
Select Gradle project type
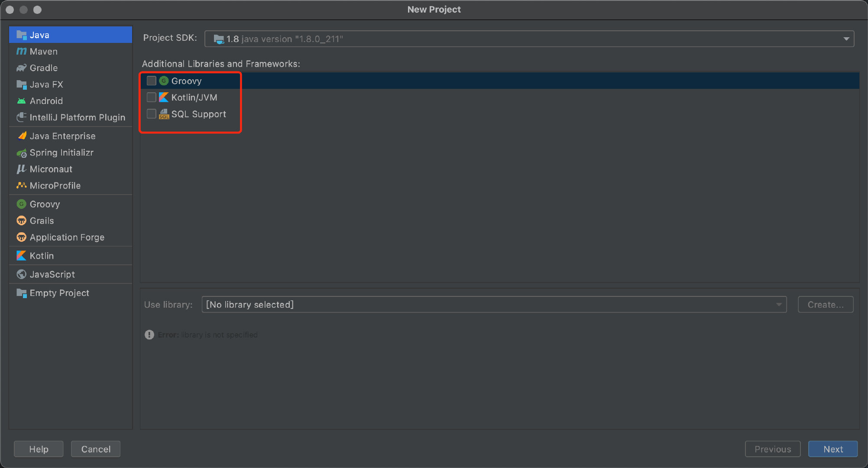click(71, 68)
